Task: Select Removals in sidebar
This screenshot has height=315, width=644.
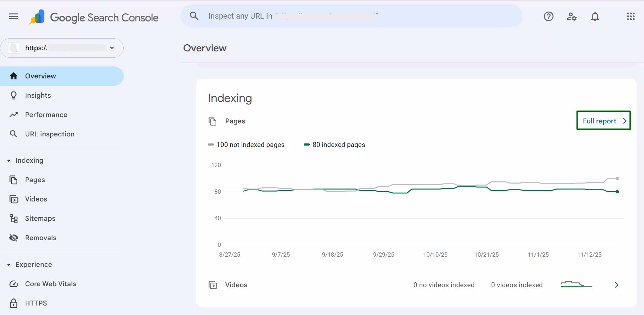Action: (62, 238)
